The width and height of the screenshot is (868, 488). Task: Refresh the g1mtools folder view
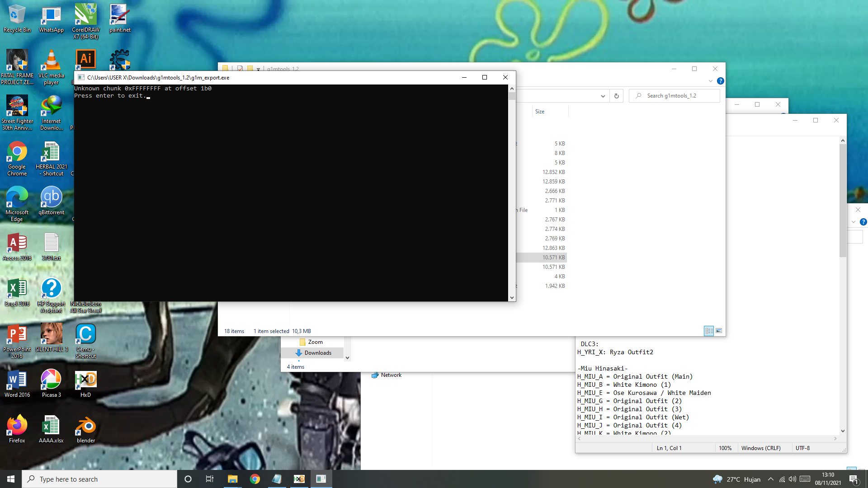tap(616, 96)
